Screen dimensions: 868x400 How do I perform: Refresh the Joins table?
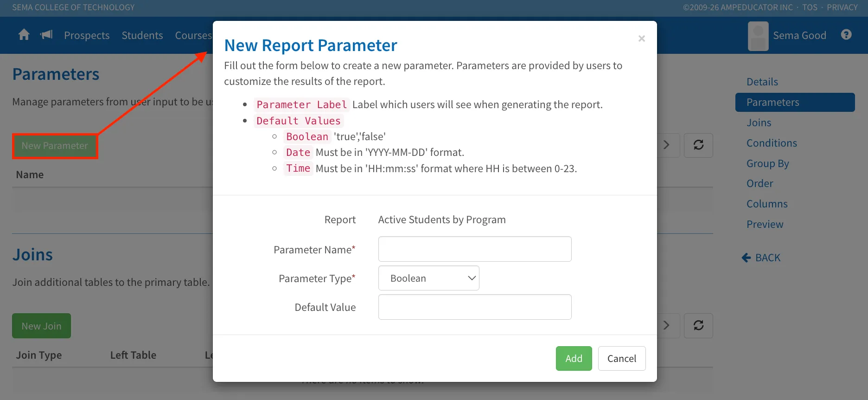[x=698, y=326]
